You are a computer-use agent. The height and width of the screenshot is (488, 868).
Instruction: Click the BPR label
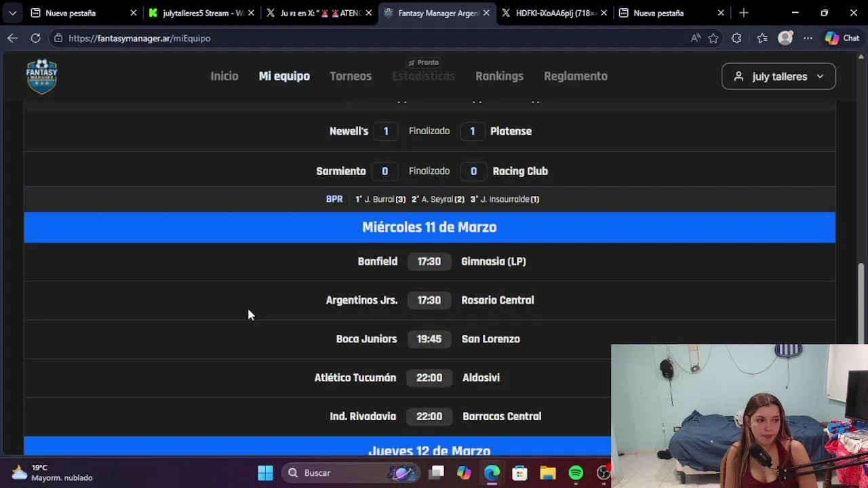click(334, 199)
